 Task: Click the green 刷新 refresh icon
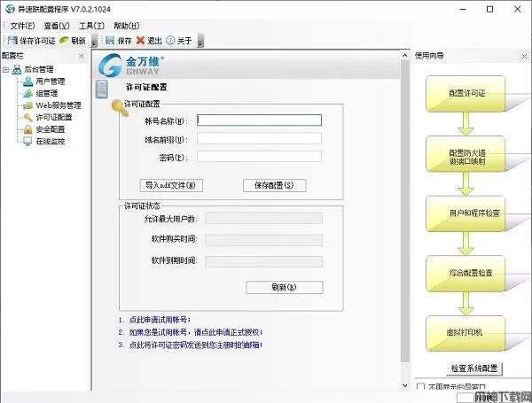[64, 41]
